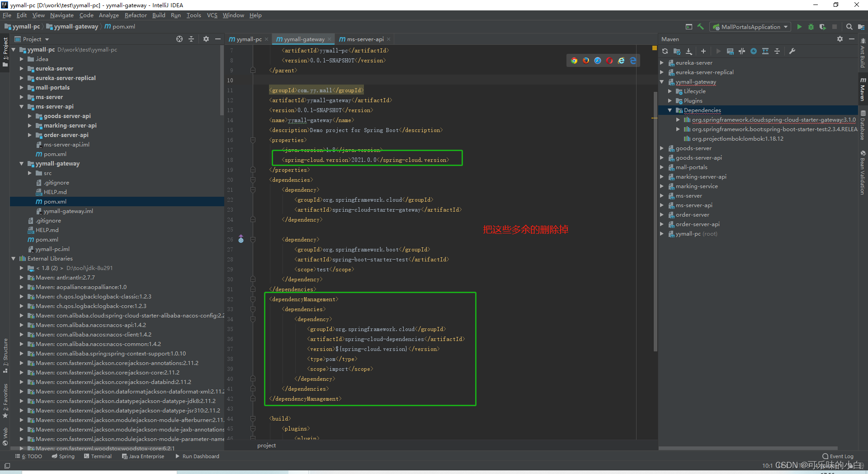Debug MallPortalsApplication with bug icon
The width and height of the screenshot is (868, 474).
pyautogui.click(x=811, y=27)
